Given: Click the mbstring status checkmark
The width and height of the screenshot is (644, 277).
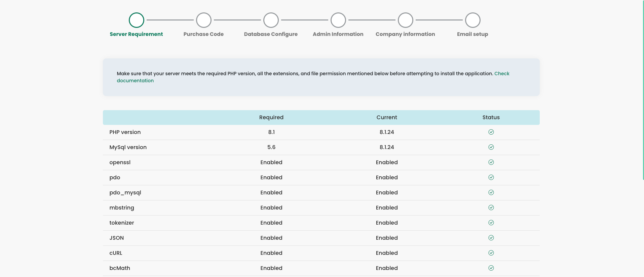Looking at the screenshot, I should 491,207.
